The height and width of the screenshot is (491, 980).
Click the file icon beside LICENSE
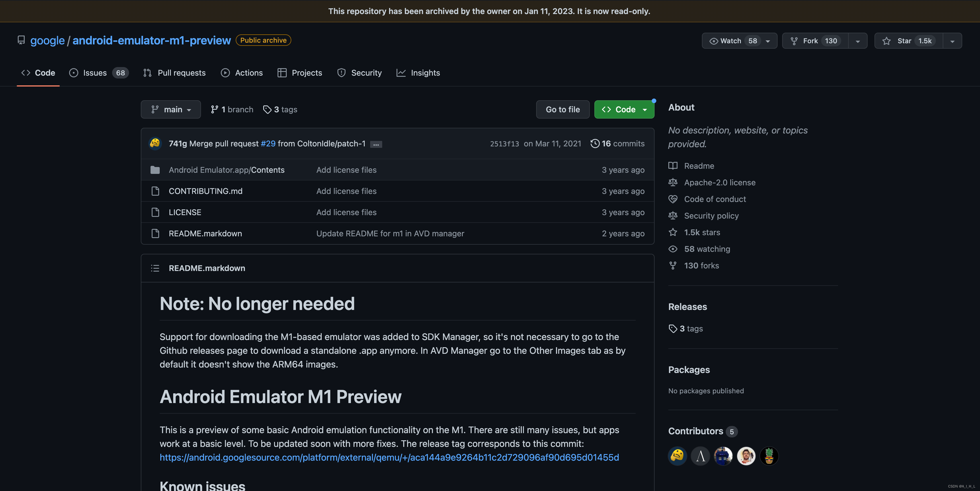(x=155, y=213)
